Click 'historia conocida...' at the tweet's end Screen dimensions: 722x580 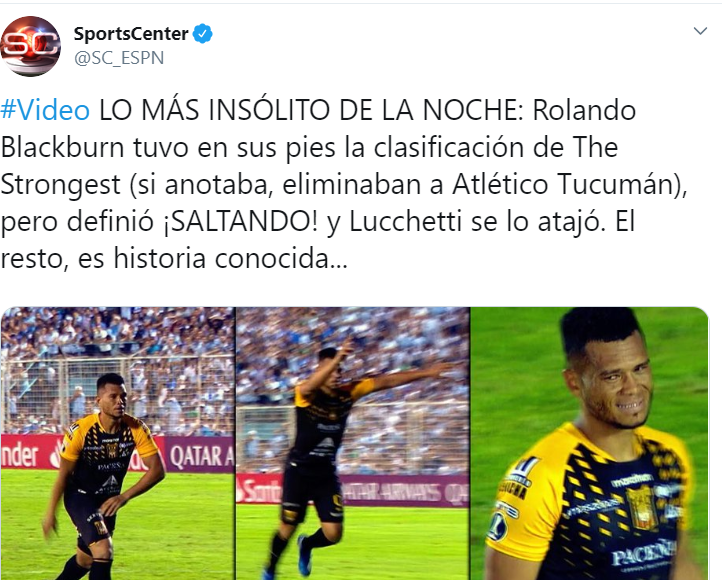click(x=230, y=258)
